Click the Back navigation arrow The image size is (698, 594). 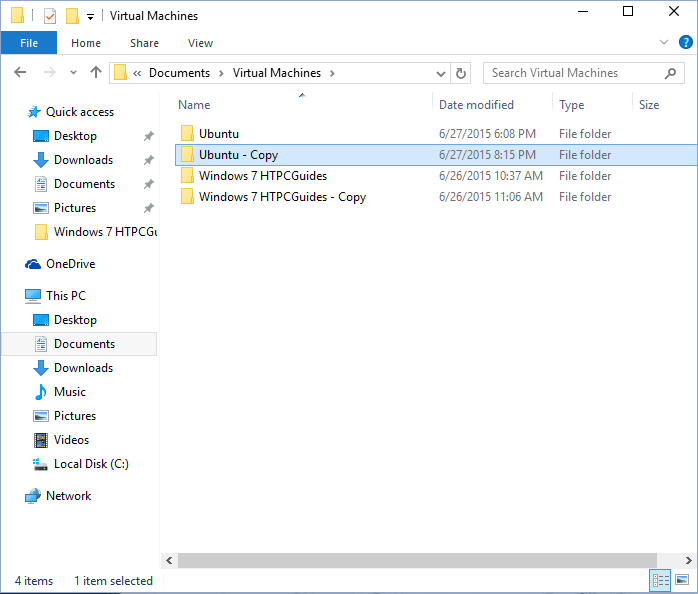click(x=20, y=73)
